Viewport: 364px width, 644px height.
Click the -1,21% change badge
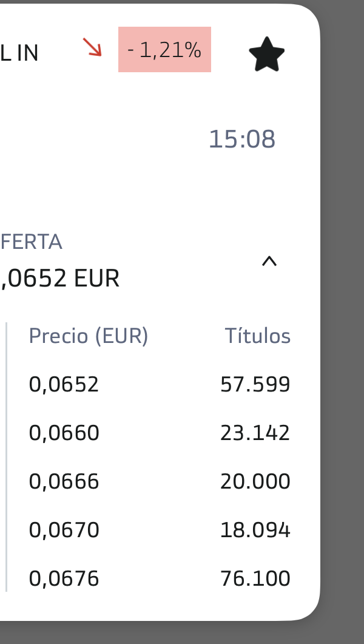tap(164, 50)
